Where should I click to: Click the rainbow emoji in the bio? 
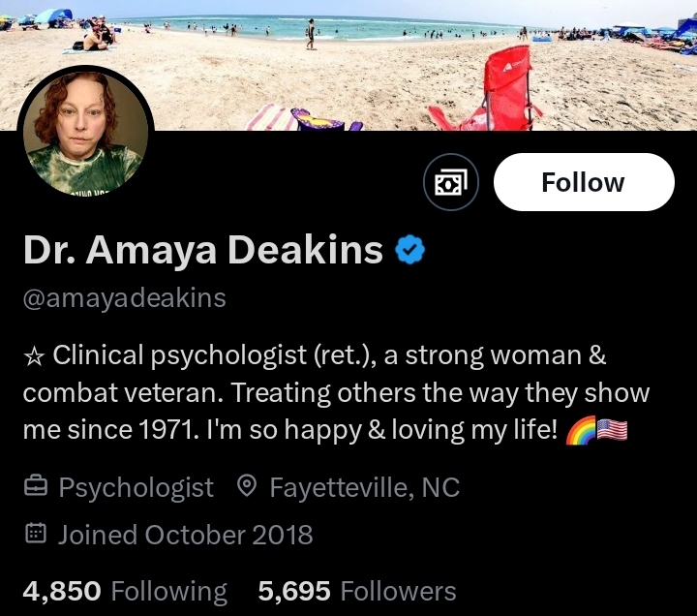tap(580, 430)
